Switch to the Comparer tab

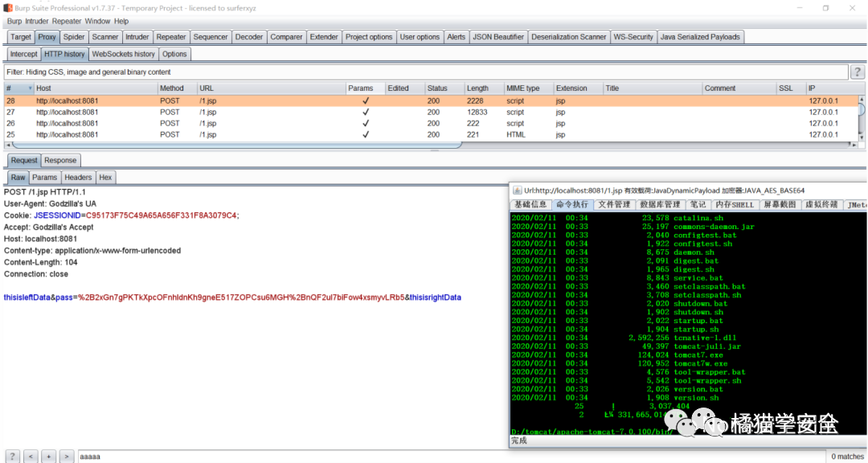tap(286, 36)
